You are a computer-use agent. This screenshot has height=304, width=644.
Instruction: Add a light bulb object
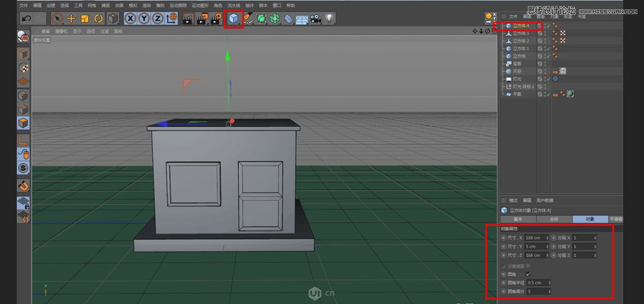tap(329, 18)
